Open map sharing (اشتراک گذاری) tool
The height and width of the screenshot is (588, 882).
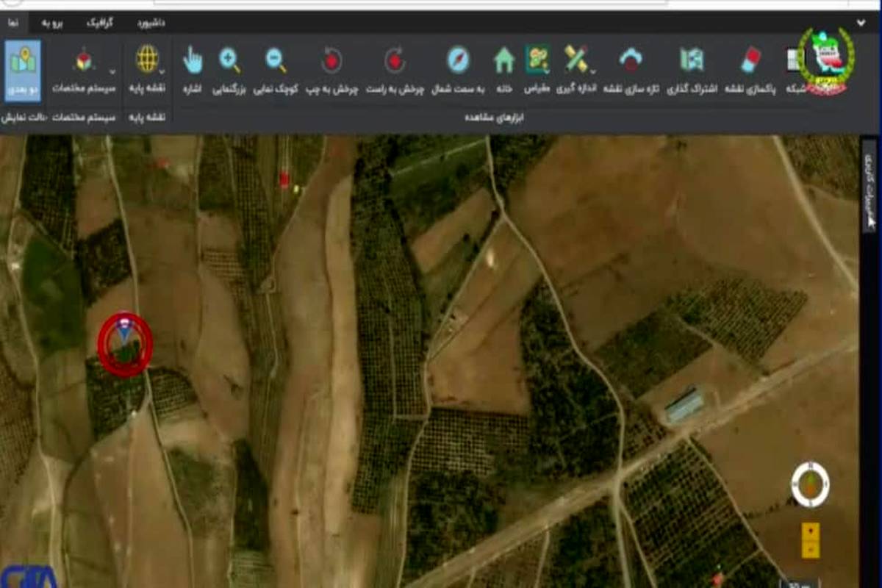pyautogui.click(x=692, y=60)
